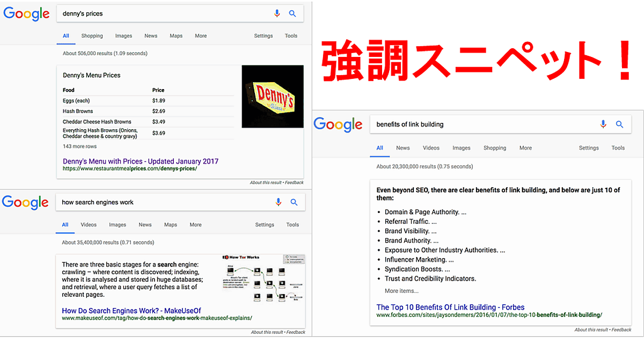Open Images tab in how search engines work results
644x338 pixels.
[118, 225]
